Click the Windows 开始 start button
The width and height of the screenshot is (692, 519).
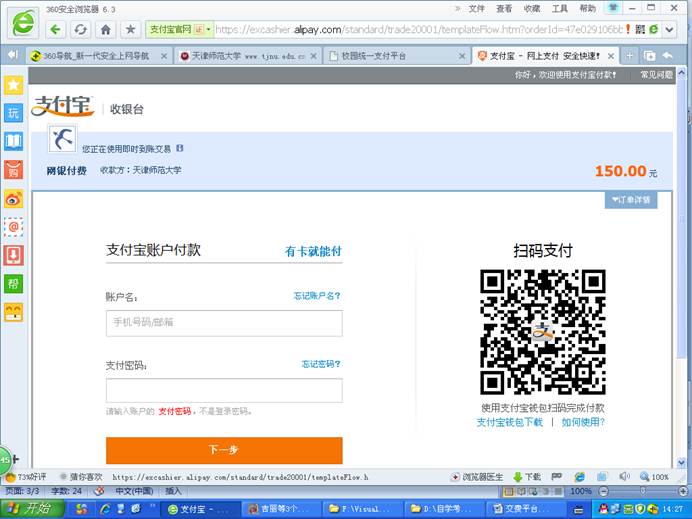click(32, 509)
